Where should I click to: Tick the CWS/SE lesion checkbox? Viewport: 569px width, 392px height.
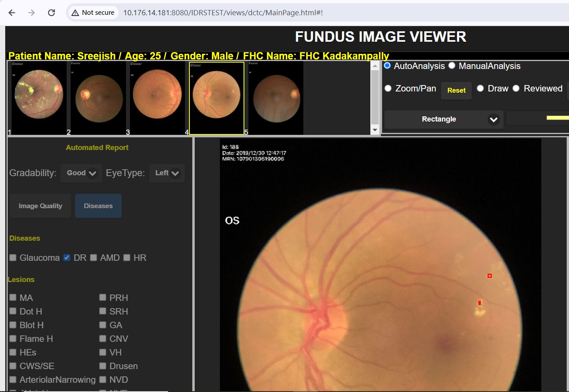pyautogui.click(x=13, y=366)
